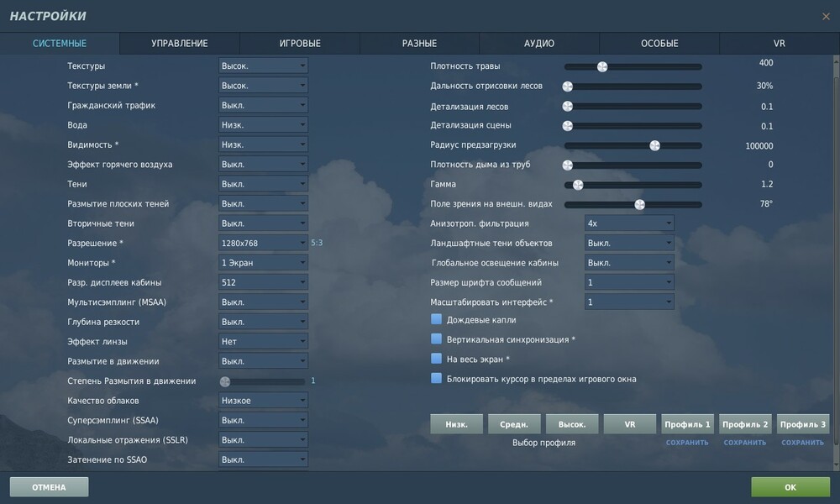
Task: Open Анизотроп. фильтрация dropdown
Action: pyautogui.click(x=629, y=223)
